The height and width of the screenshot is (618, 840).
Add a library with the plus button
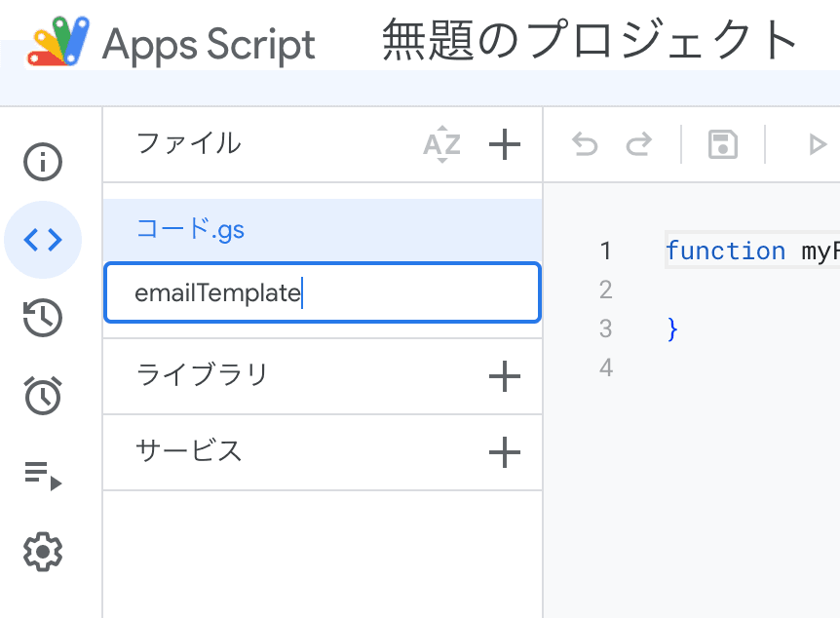pyautogui.click(x=504, y=376)
